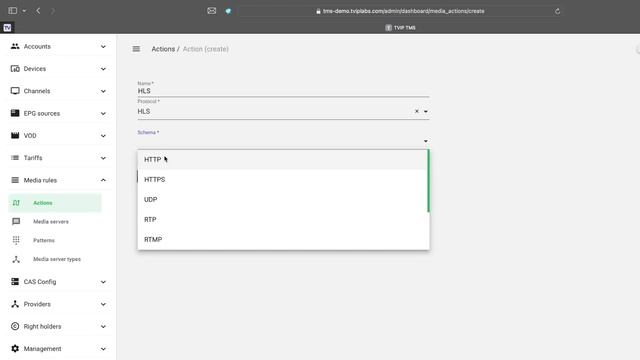
Task: Select the TVIP TMS browser tab
Action: (400, 28)
